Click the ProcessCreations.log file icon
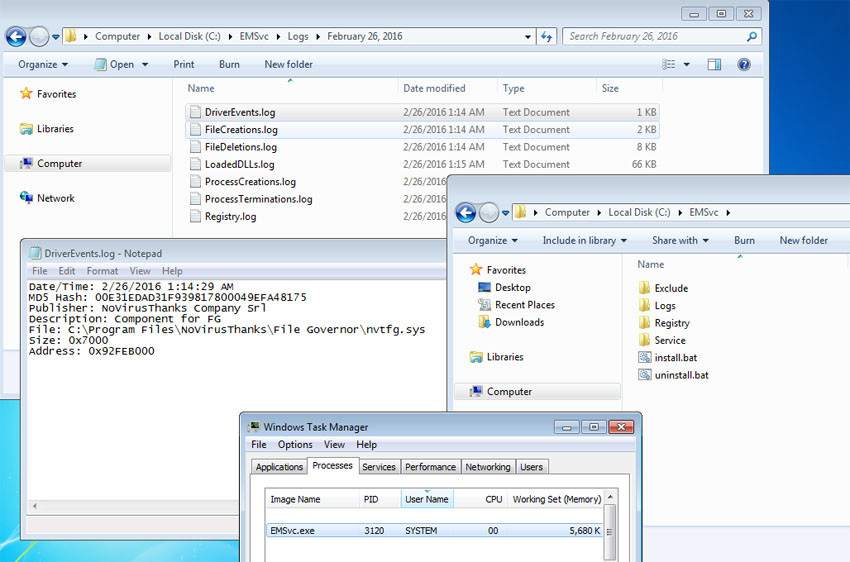Viewport: 850px width, 562px height. point(195,182)
